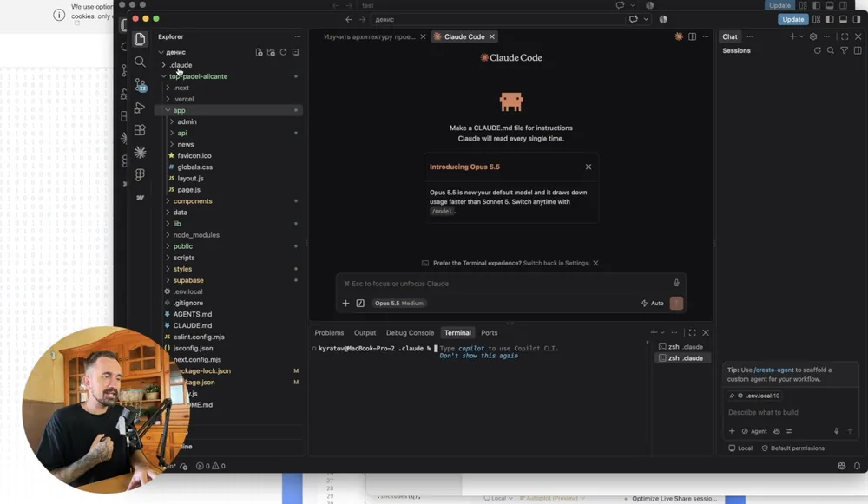Open the Search view in activity bar
Screen dimensions: 868x504
[140, 62]
